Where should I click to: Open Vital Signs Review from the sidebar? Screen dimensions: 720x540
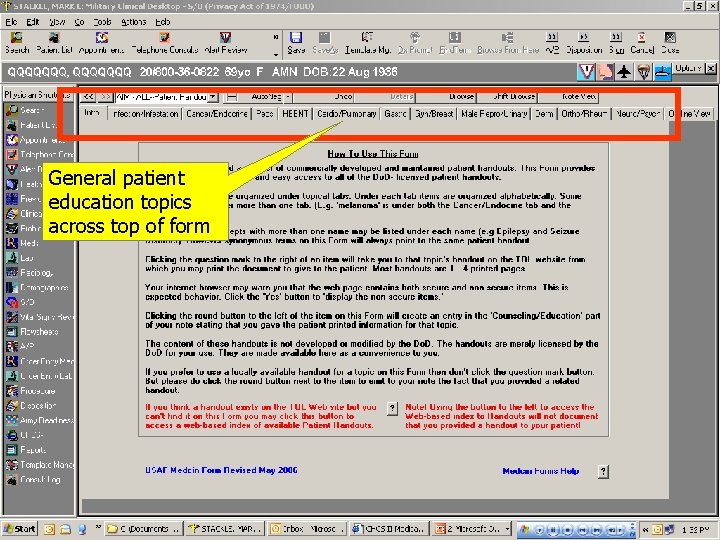point(39,317)
